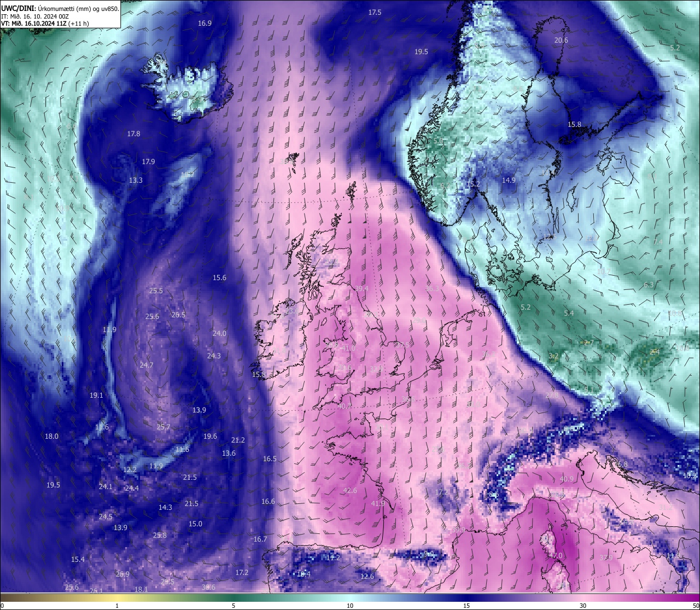Click the 50 tick label on the color scale

(x=696, y=606)
